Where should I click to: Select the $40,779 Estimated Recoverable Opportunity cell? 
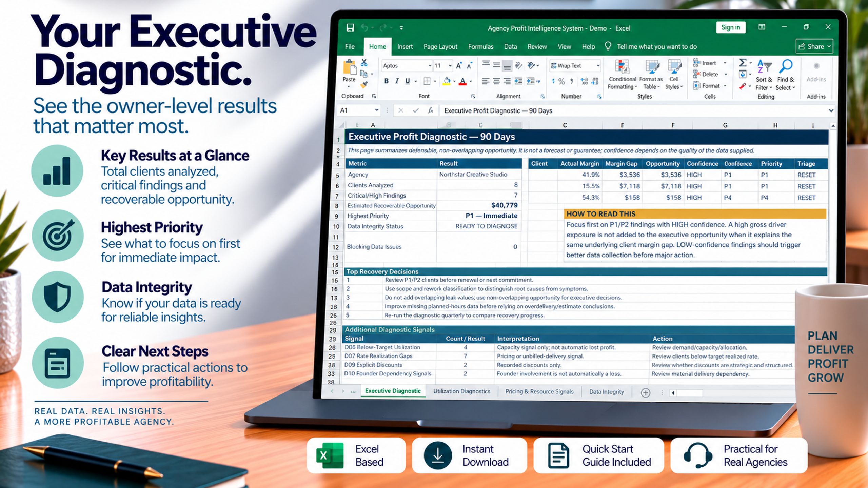478,205
